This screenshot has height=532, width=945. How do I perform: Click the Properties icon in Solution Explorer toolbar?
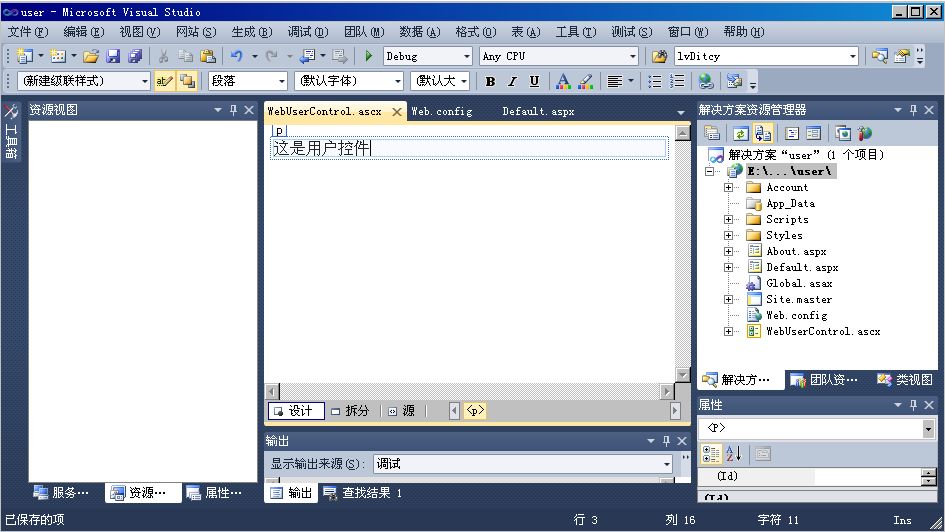[x=712, y=133]
